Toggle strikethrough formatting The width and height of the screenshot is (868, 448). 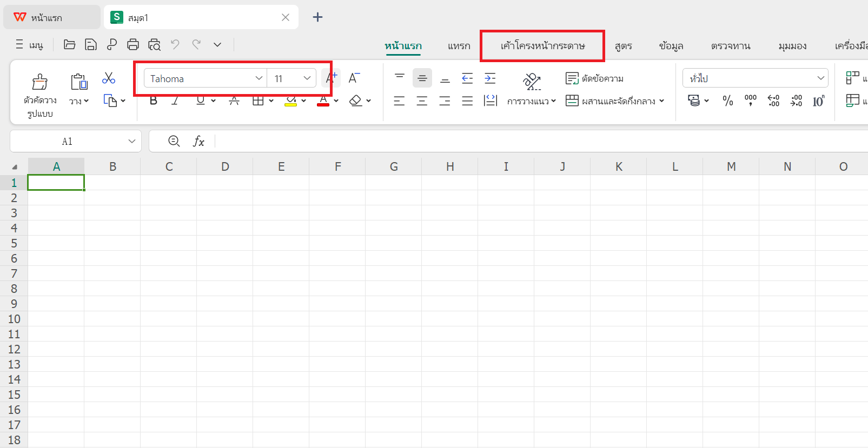pos(234,101)
